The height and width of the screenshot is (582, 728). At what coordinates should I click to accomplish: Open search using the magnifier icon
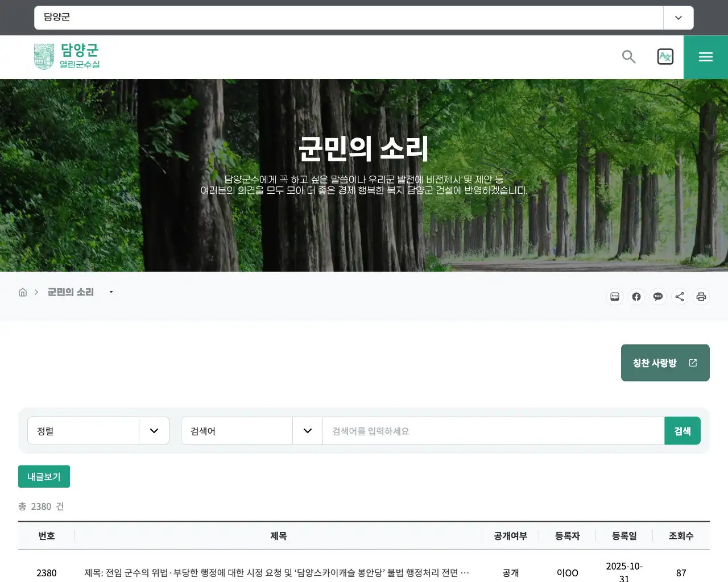click(x=628, y=57)
